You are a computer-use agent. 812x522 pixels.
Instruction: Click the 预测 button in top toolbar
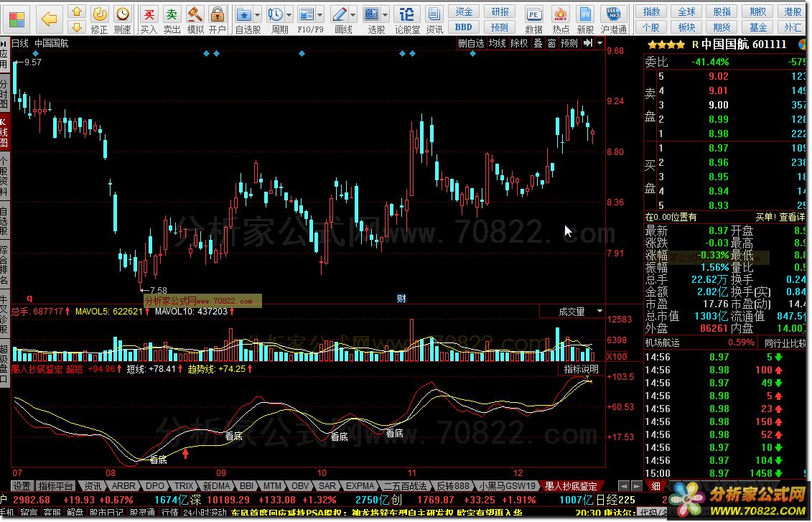point(500,27)
